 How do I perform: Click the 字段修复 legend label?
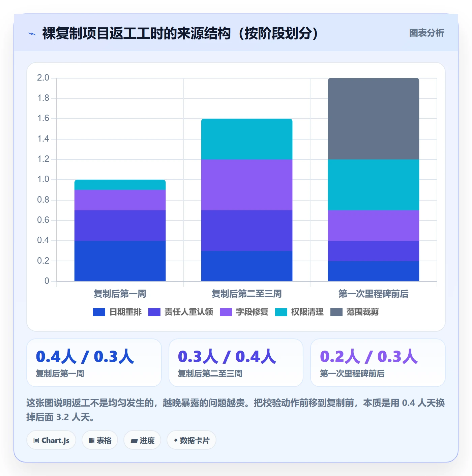[x=252, y=312]
